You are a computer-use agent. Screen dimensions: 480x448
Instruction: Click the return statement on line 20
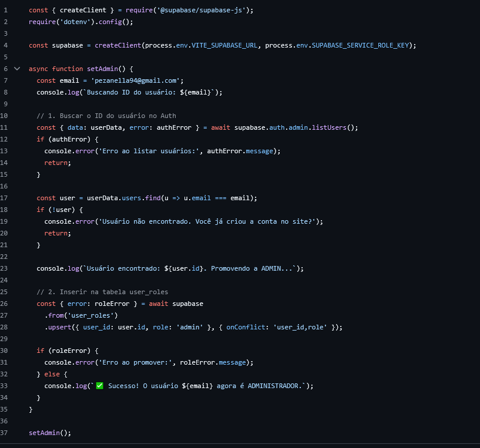(58, 233)
